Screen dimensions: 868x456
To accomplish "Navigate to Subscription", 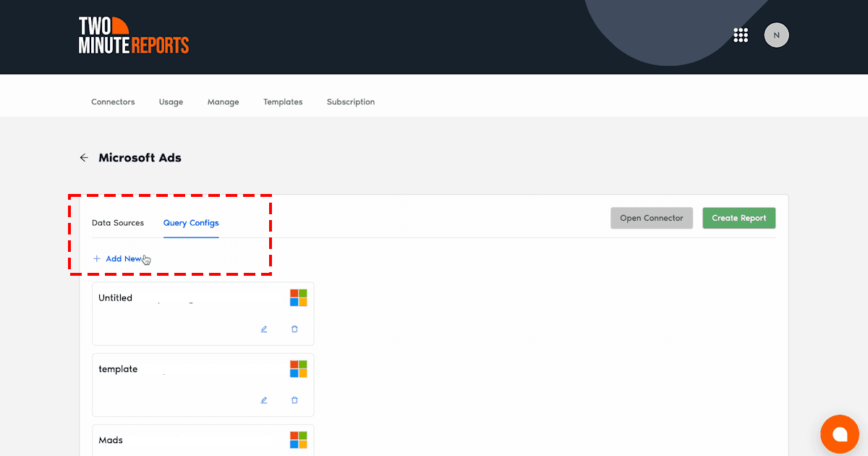I will (351, 102).
